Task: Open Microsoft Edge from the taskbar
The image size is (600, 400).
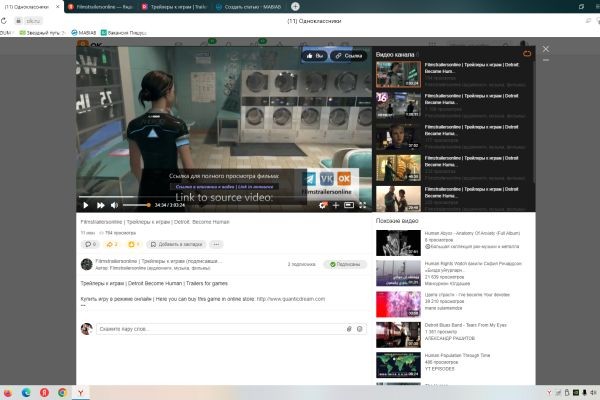Action: coord(26,392)
